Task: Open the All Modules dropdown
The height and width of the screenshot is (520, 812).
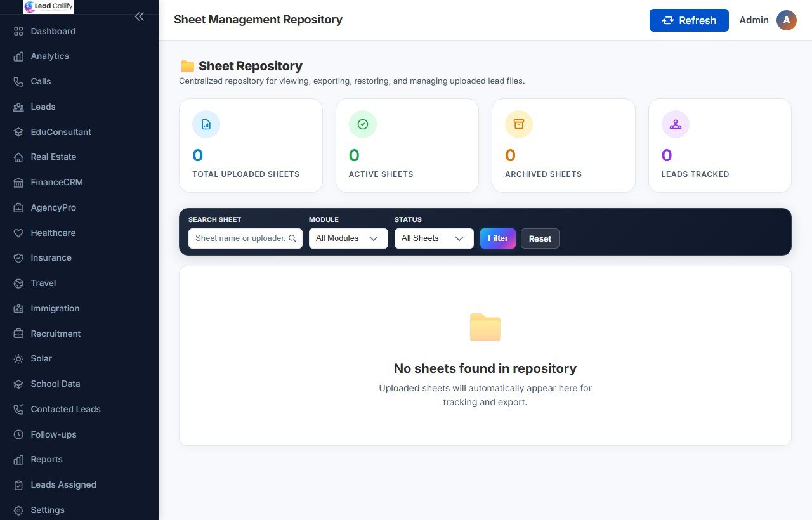Action: (x=348, y=238)
